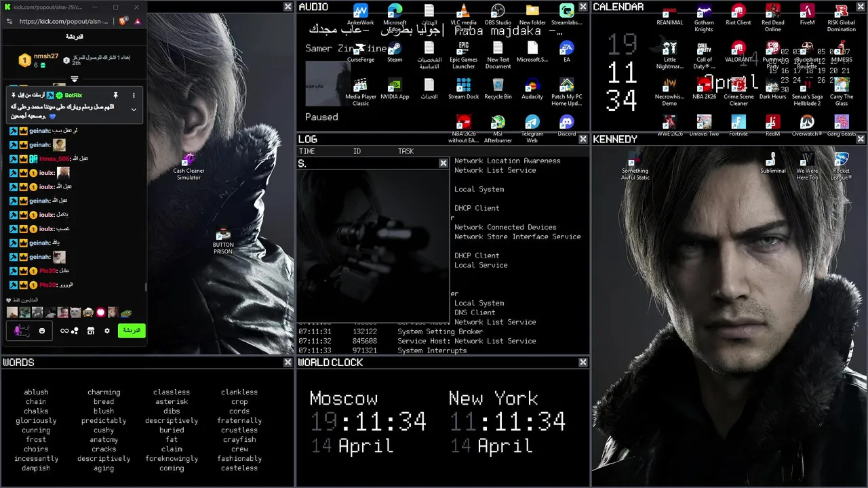Image resolution: width=868 pixels, height=488 pixels.
Task: Open the Telegram Web shortcut
Action: [x=532, y=129]
